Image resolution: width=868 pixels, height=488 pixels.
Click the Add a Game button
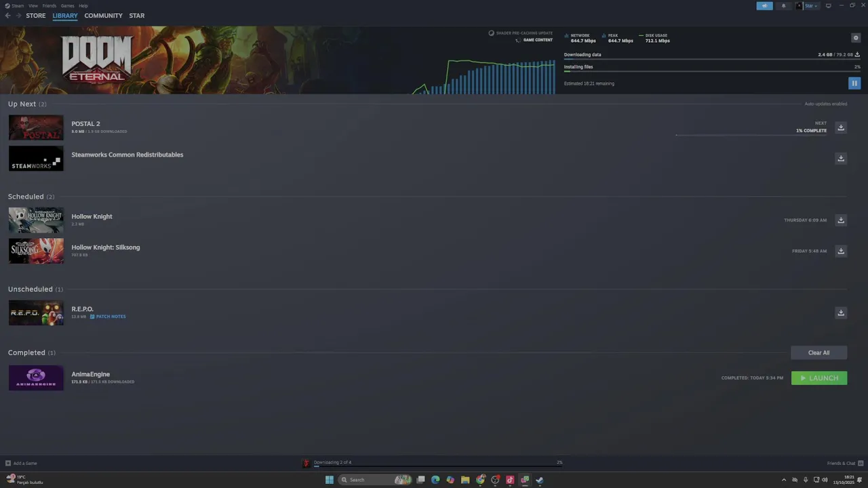coord(21,464)
